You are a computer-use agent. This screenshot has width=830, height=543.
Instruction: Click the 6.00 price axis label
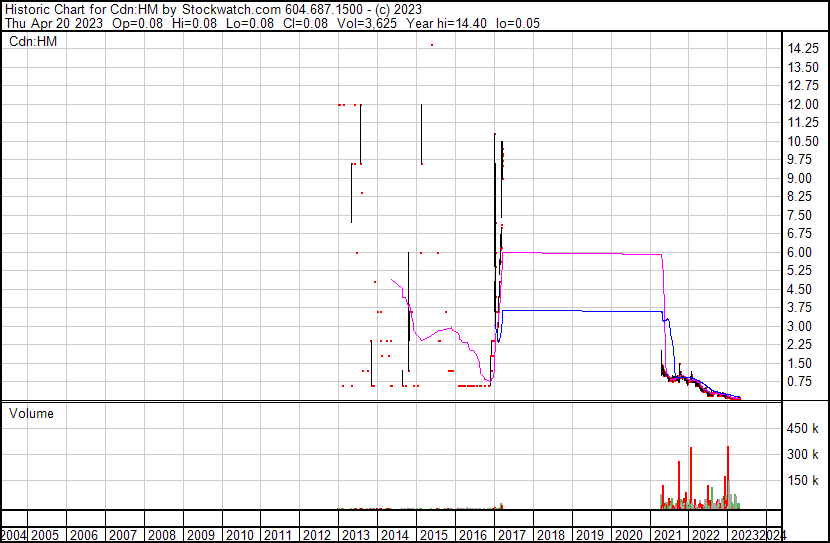(801, 252)
